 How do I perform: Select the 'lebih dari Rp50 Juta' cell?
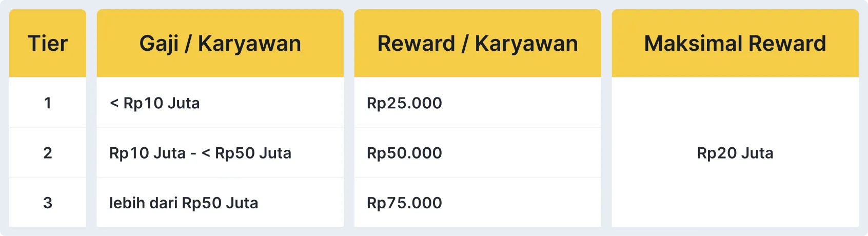point(184,203)
